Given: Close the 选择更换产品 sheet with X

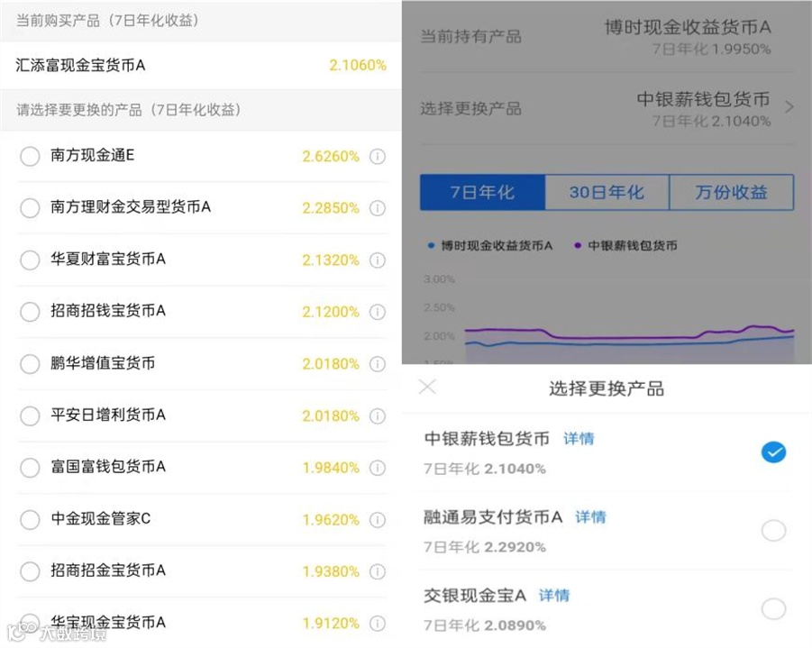Looking at the screenshot, I should (428, 387).
